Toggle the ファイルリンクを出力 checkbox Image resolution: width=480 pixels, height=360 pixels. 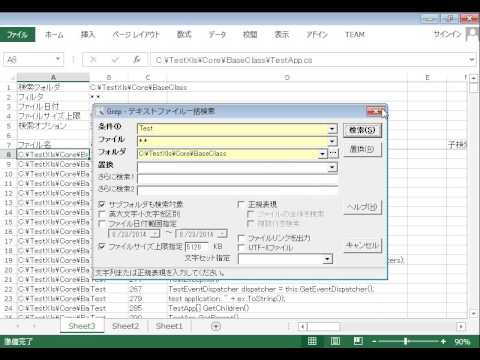pos(241,238)
